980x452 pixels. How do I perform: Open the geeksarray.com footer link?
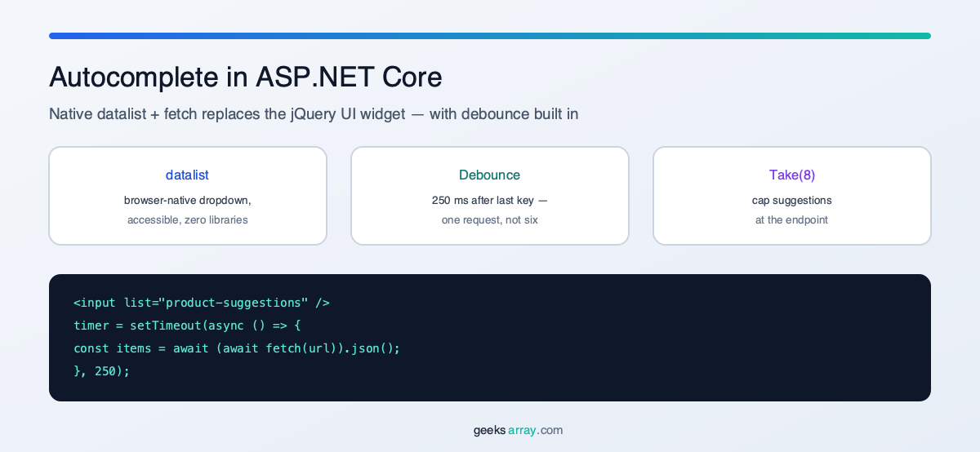[518, 430]
